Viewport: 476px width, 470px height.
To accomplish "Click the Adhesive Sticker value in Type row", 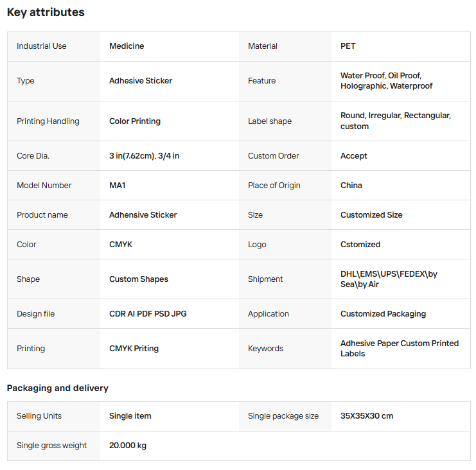I will 141,81.
